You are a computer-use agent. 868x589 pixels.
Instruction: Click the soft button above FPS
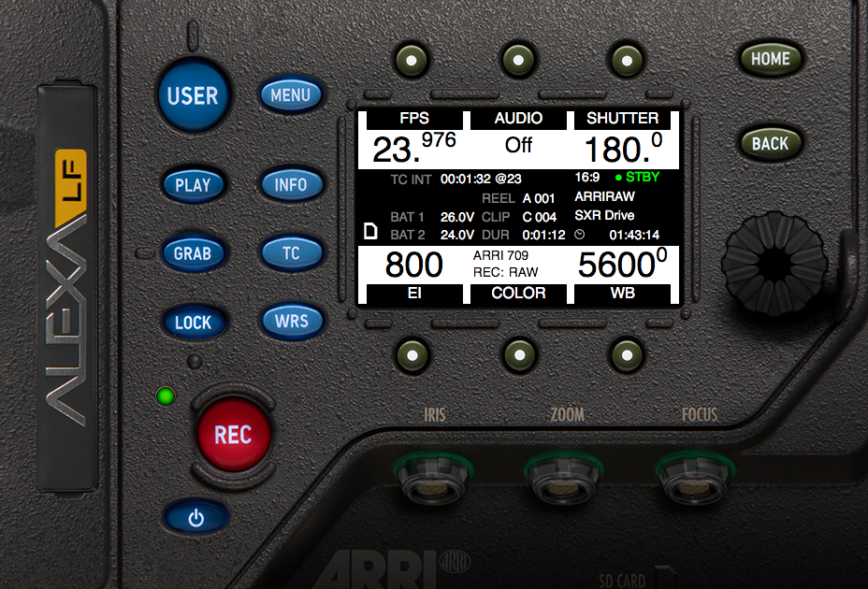412,60
